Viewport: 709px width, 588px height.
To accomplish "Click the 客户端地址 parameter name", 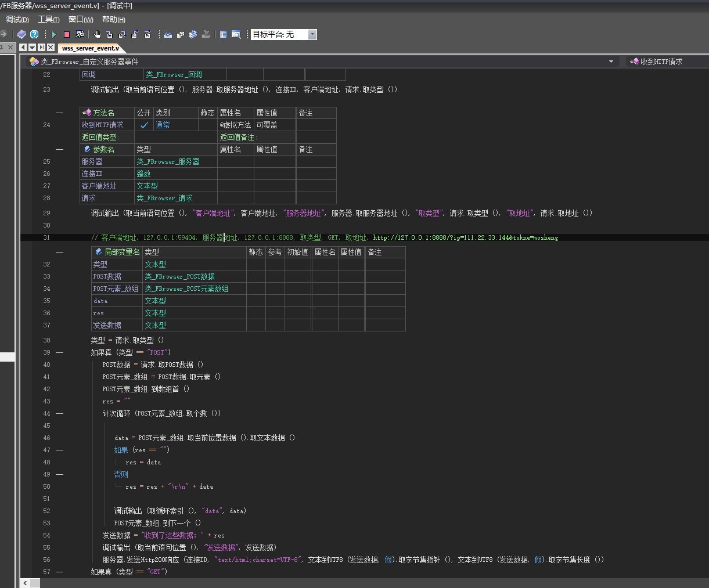I will (107, 186).
